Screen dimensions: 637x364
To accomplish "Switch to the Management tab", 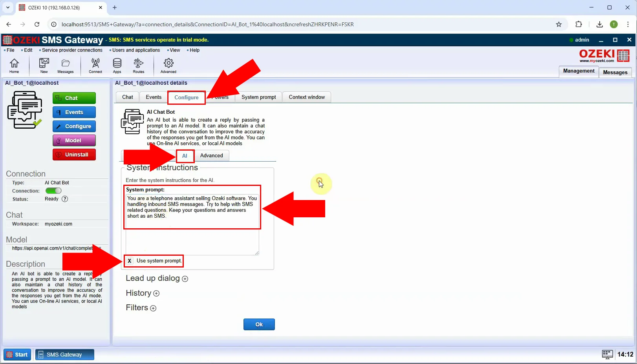I will [x=578, y=71].
